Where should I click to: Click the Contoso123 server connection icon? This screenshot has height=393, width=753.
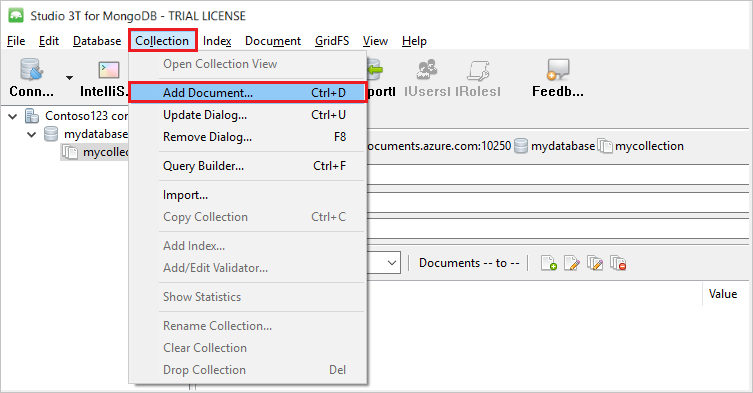[x=32, y=116]
